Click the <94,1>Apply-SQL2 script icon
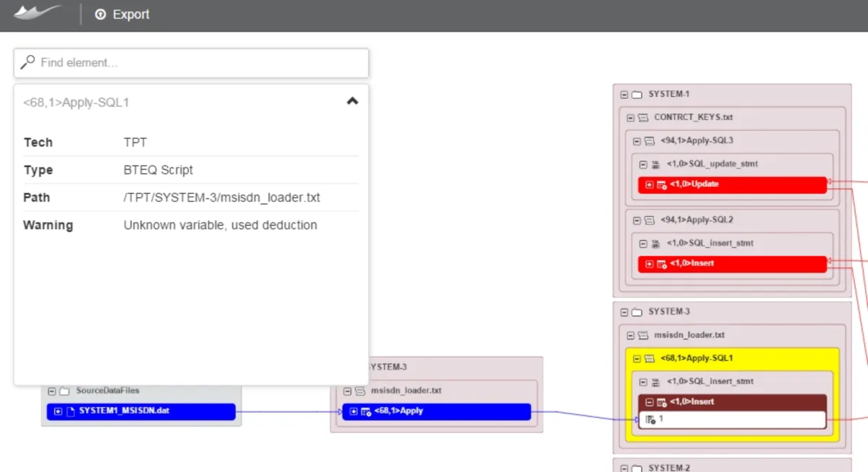Screen dimensions: 868x472 point(649,220)
